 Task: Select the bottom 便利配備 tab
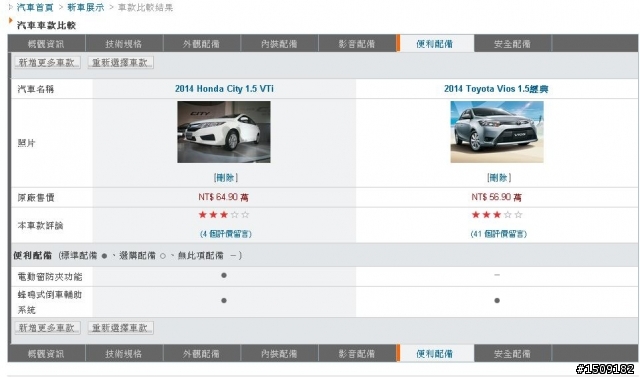tap(435, 353)
